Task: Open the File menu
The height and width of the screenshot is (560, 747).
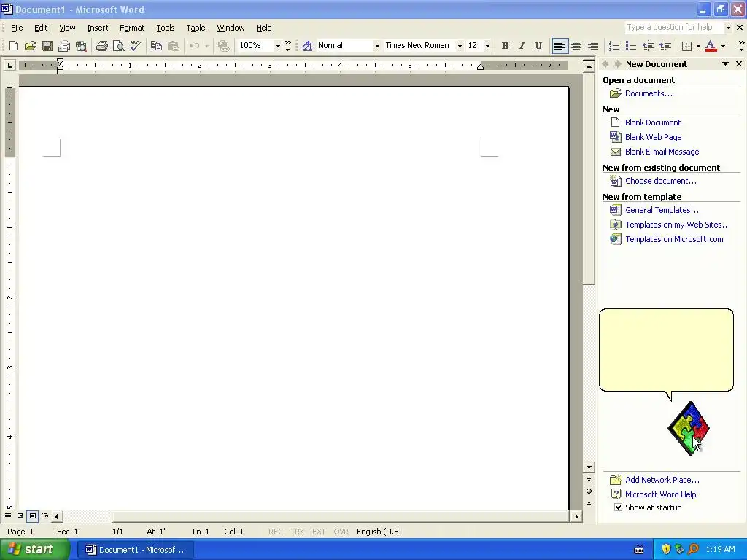Action: (17, 28)
